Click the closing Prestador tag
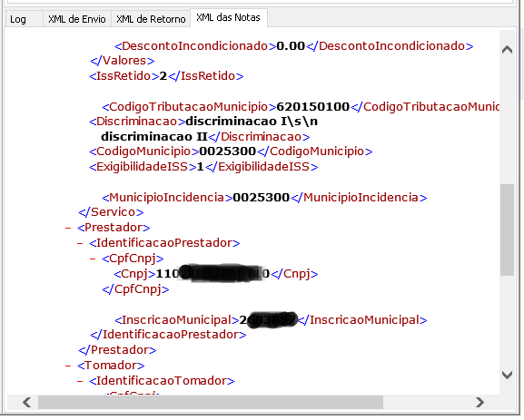 117,350
